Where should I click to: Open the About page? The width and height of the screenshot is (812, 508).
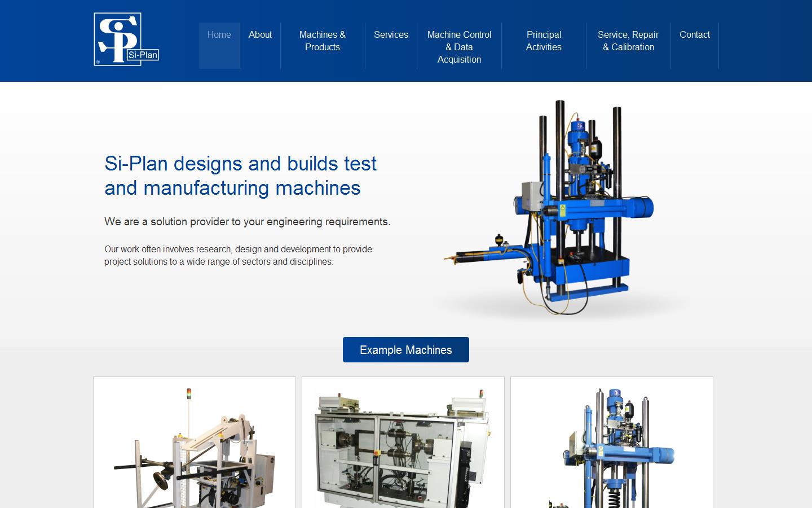pyautogui.click(x=260, y=34)
